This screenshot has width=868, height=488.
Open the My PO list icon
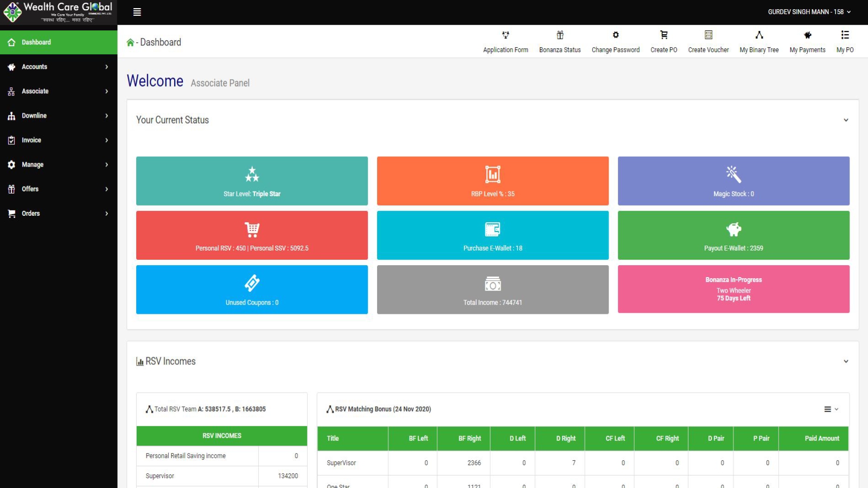click(x=845, y=35)
